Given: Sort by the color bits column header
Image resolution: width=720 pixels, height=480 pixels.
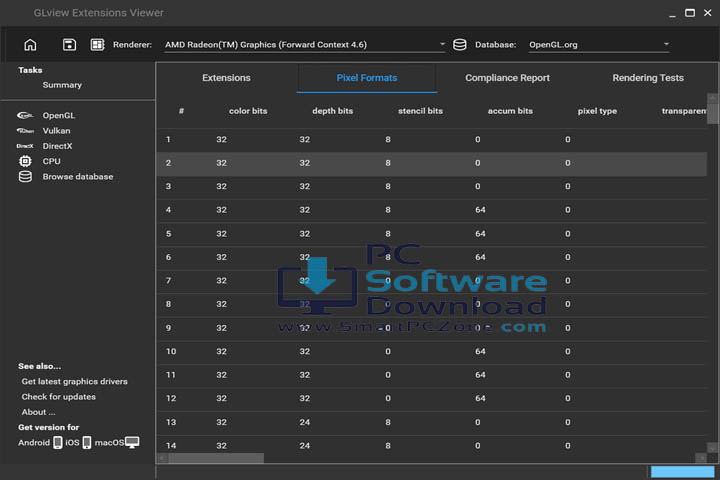Looking at the screenshot, I should 248,111.
